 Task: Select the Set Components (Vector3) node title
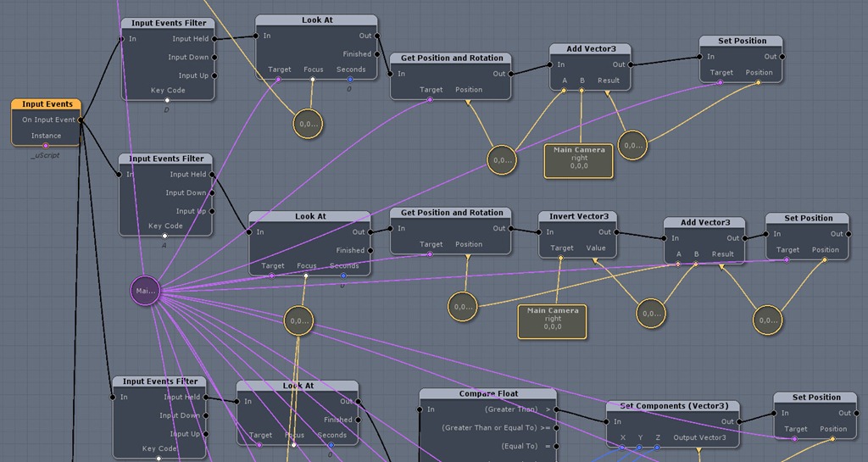[673, 406]
